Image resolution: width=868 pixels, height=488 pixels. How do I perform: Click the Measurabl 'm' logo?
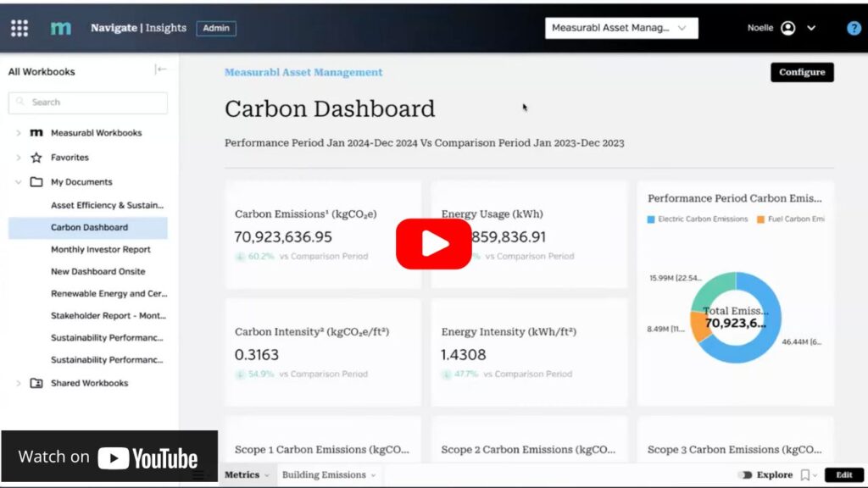(61, 28)
